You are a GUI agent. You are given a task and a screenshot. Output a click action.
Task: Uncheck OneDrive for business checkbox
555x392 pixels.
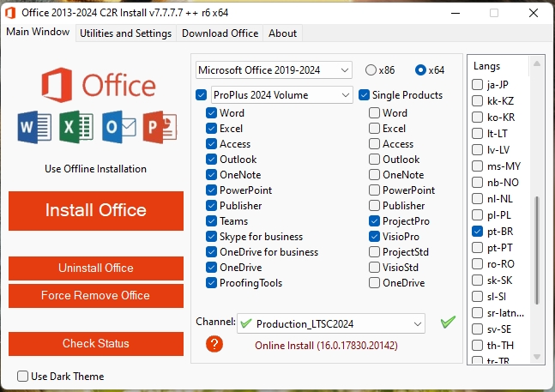coord(211,252)
